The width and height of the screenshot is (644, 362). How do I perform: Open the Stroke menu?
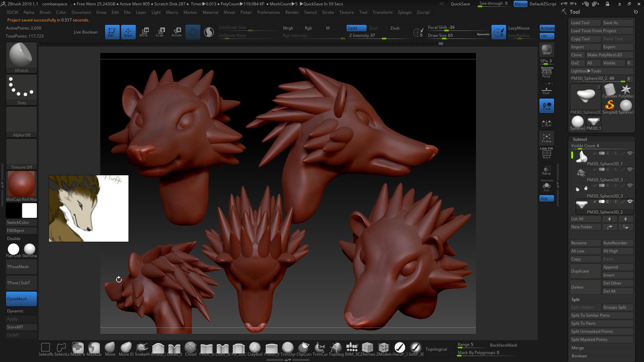(x=328, y=12)
